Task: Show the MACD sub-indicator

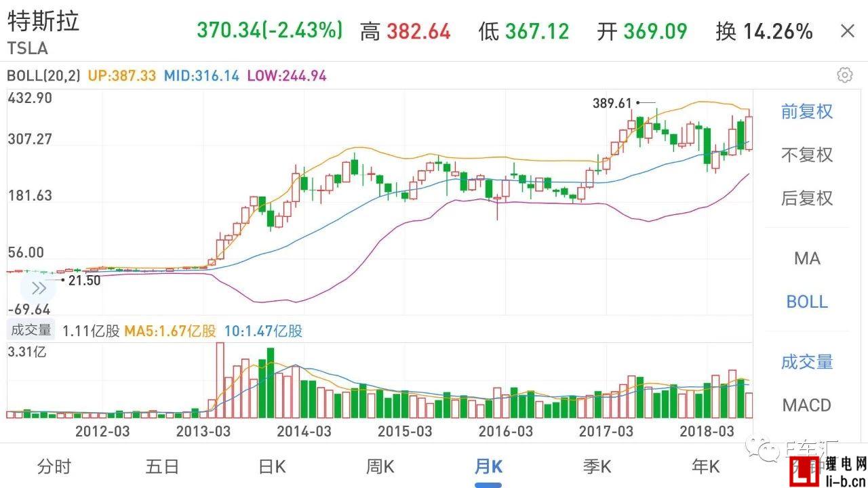Action: 807,405
